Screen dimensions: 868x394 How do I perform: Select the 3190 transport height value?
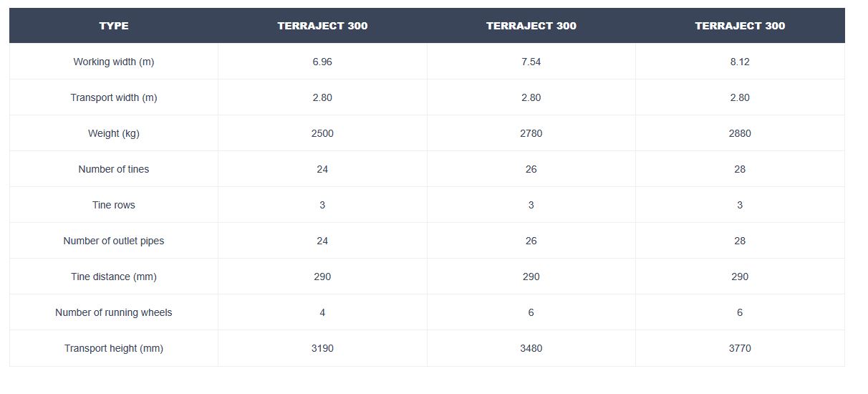[x=322, y=348]
